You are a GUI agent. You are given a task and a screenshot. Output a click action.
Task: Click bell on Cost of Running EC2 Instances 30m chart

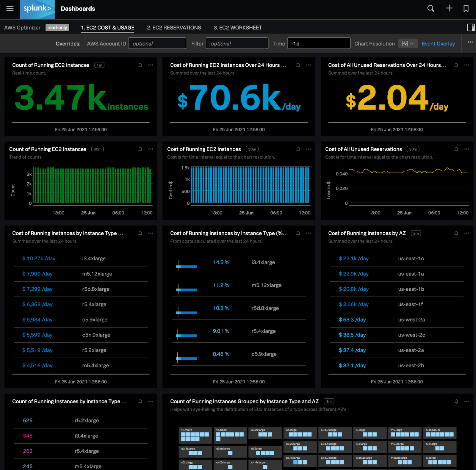298,149
